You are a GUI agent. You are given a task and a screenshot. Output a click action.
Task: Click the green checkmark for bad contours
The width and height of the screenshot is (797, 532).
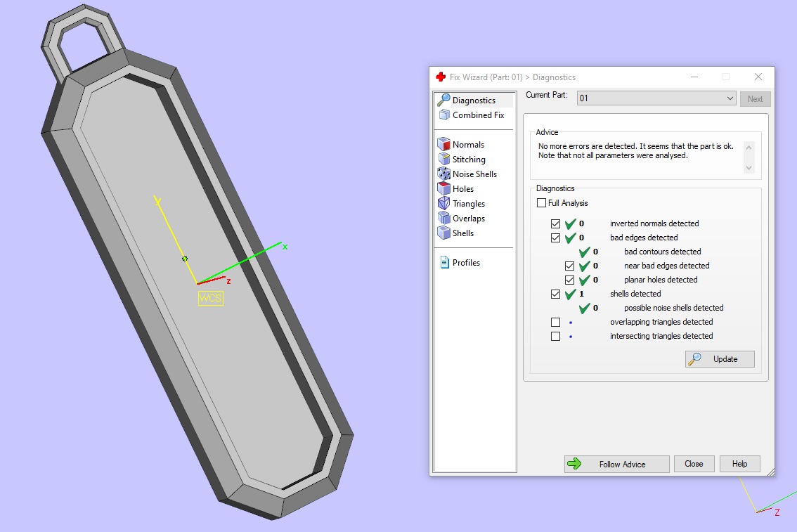pyautogui.click(x=585, y=252)
